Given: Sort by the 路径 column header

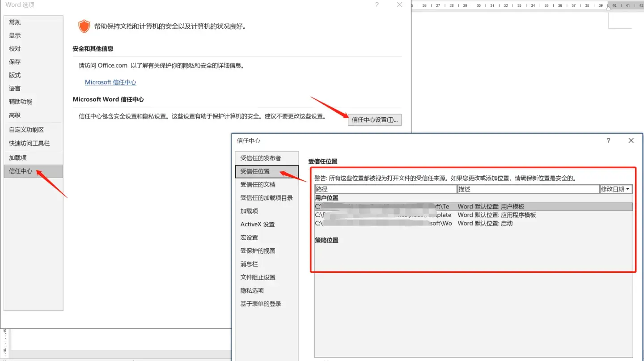Looking at the screenshot, I should click(386, 189).
